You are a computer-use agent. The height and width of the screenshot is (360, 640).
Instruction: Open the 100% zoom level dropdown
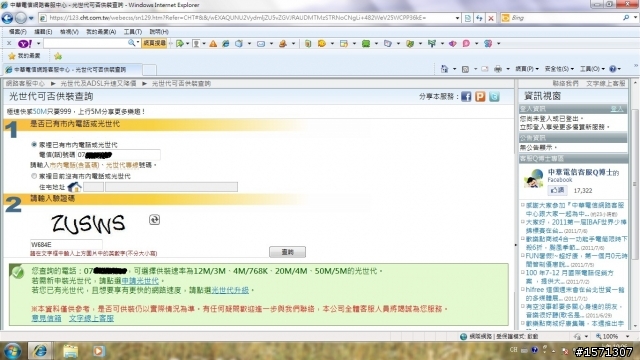(x=628, y=336)
